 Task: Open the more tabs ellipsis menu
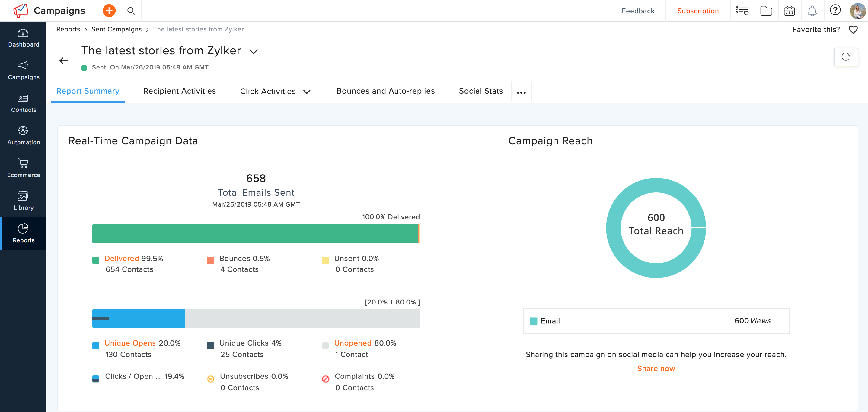(521, 92)
